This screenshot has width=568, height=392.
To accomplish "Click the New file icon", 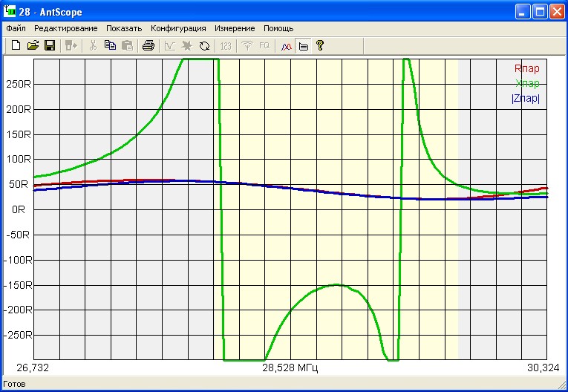I will click(16, 46).
